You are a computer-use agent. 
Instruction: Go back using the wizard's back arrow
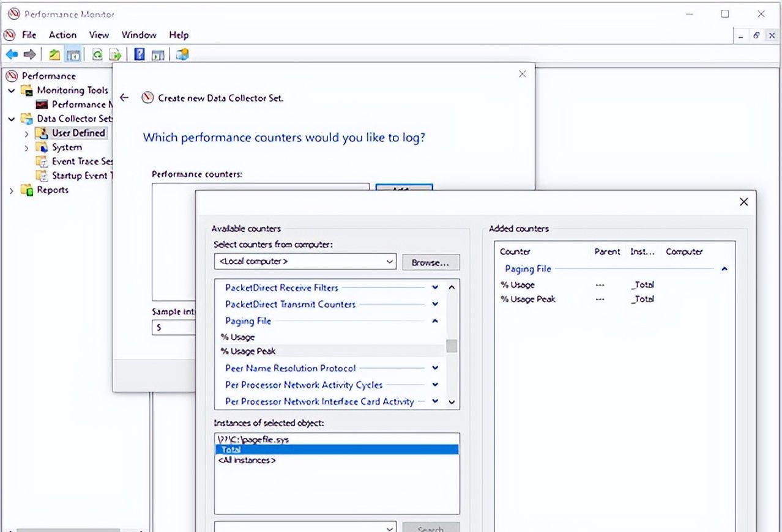pos(124,98)
